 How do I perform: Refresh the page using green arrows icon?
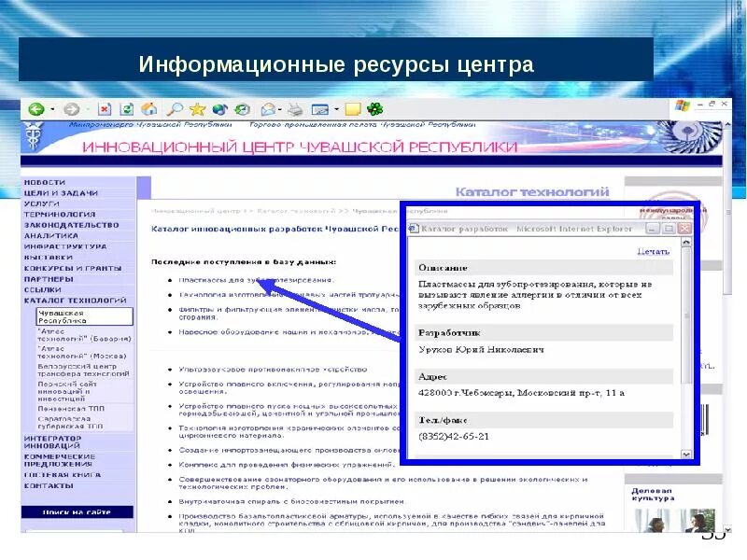pos(127,109)
